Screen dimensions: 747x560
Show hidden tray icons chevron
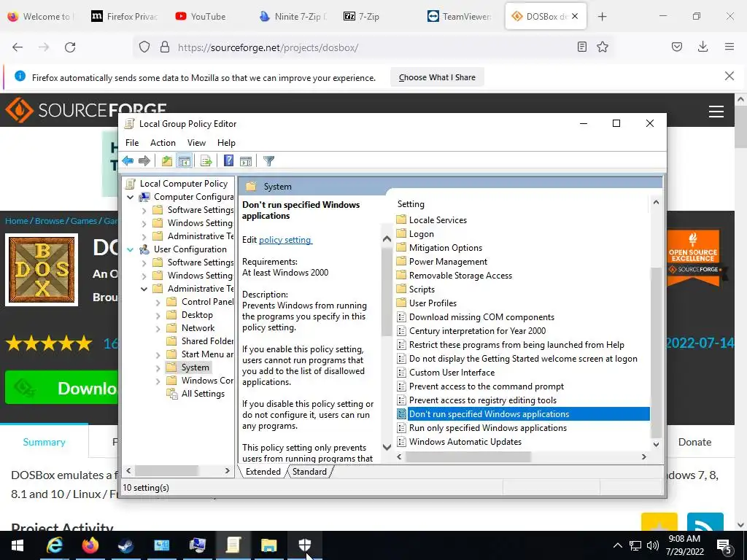point(617,545)
